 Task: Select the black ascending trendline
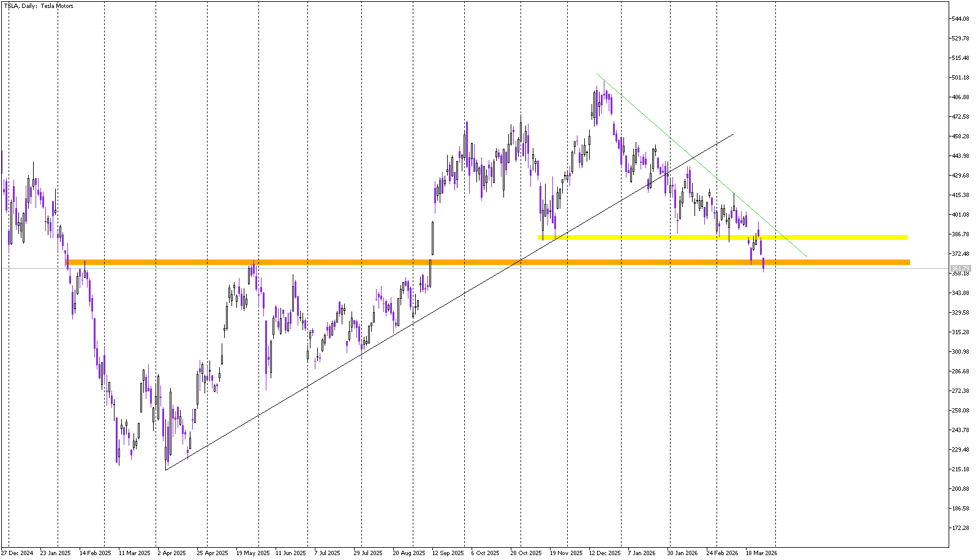click(x=306, y=387)
